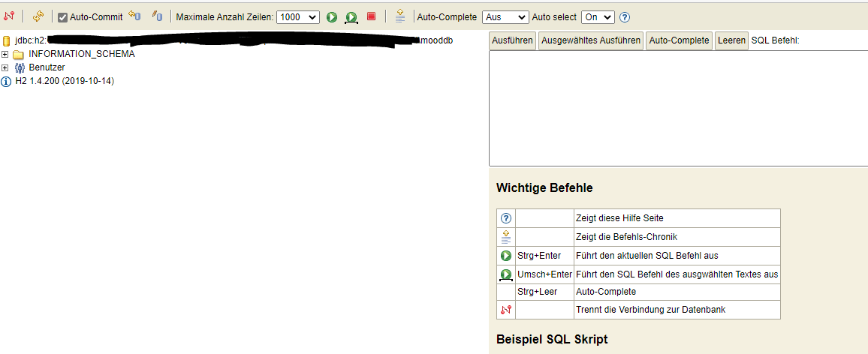
Task: Expand the INFORMATION_SCHEMA tree node
Action: (5, 54)
